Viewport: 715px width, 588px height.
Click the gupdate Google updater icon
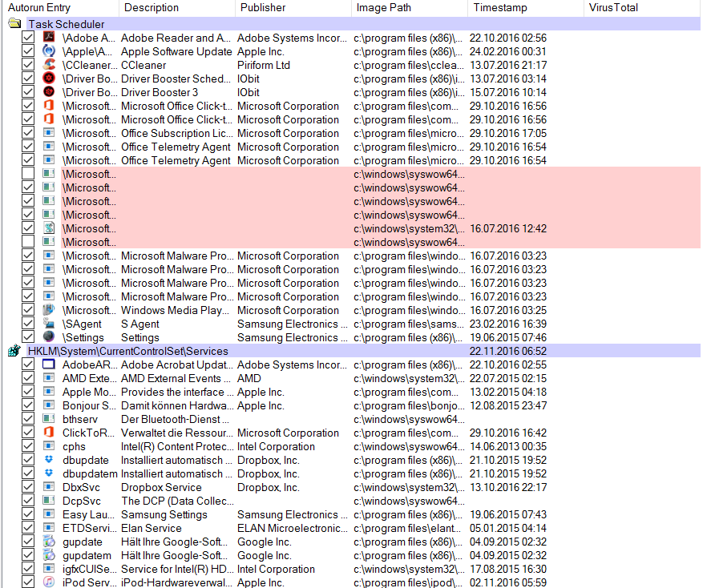49,542
